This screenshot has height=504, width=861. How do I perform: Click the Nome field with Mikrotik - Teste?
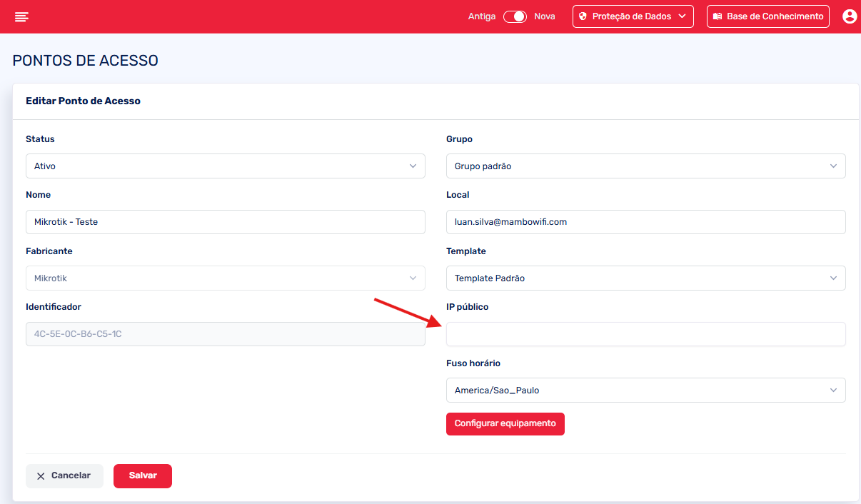[x=225, y=222]
